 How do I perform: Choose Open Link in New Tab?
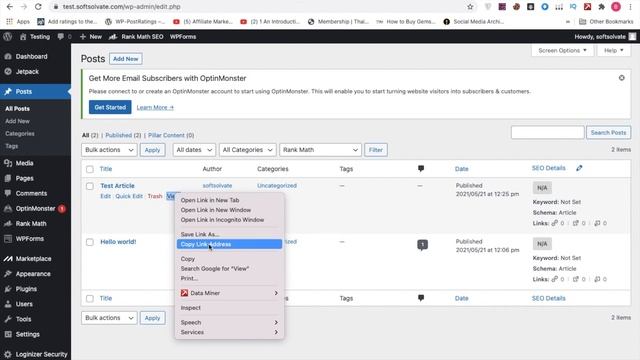click(229, 200)
